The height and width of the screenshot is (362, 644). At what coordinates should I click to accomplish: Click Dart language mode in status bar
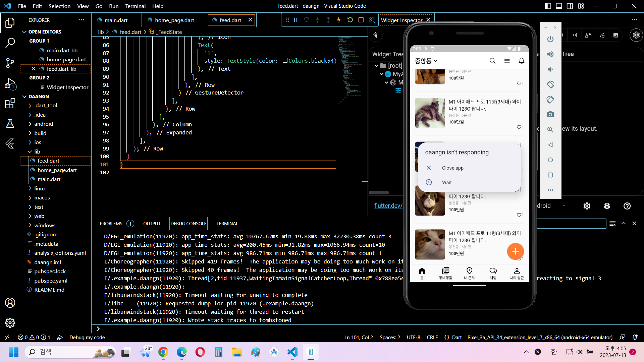(x=457, y=338)
